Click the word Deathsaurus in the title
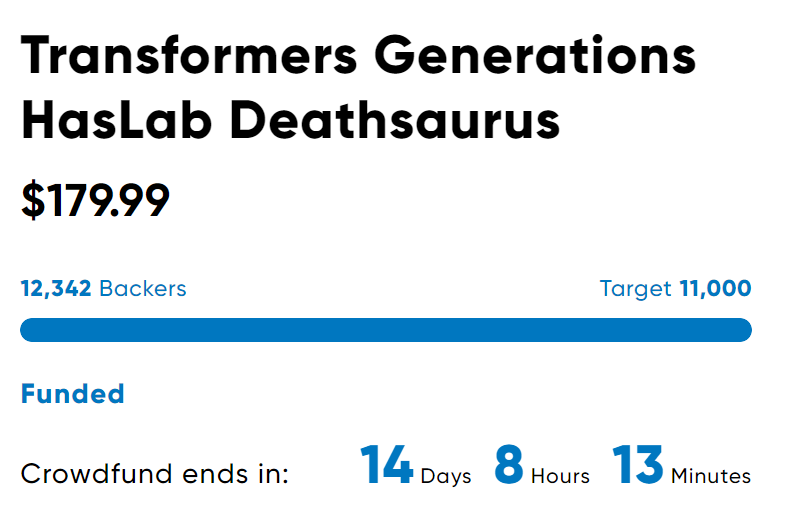The image size is (791, 520). pyautogui.click(x=395, y=120)
